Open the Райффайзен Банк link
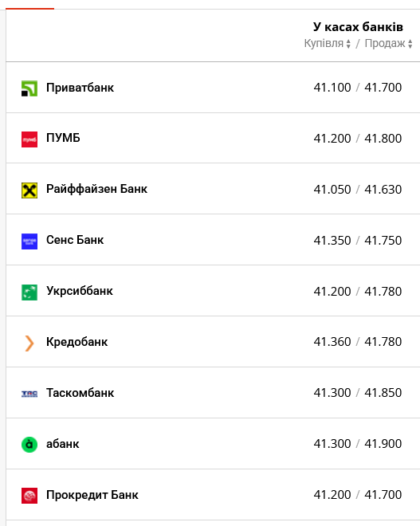Image resolution: width=420 pixels, height=526 pixels. [96, 189]
